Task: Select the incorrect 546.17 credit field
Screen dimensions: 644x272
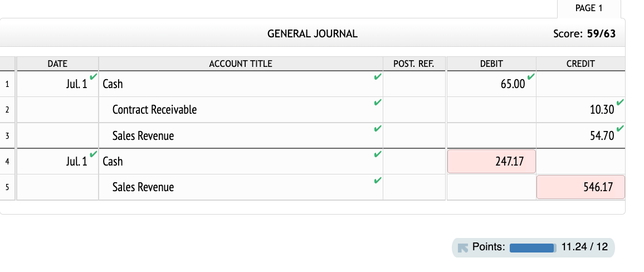Action: 580,187
